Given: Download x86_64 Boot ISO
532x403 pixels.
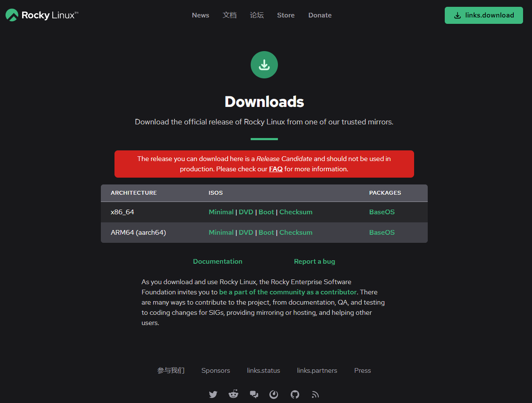Looking at the screenshot, I should pos(266,212).
